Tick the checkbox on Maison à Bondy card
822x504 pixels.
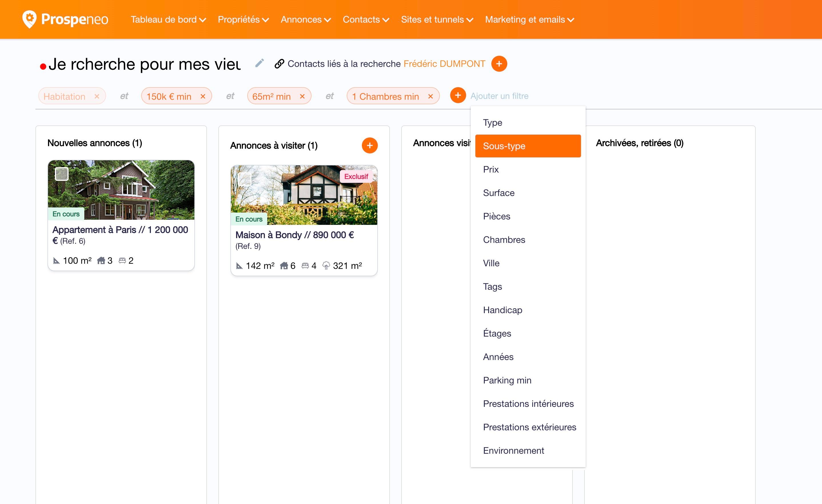click(x=245, y=179)
